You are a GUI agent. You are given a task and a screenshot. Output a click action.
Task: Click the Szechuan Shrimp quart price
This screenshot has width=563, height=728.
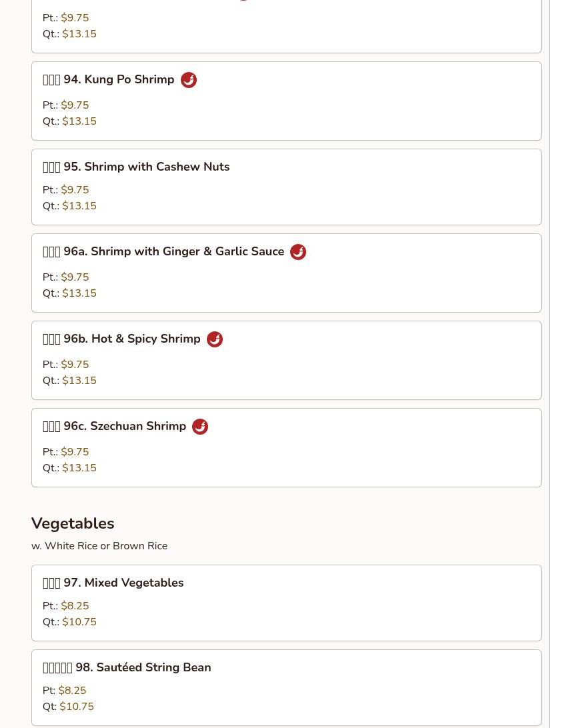click(79, 467)
